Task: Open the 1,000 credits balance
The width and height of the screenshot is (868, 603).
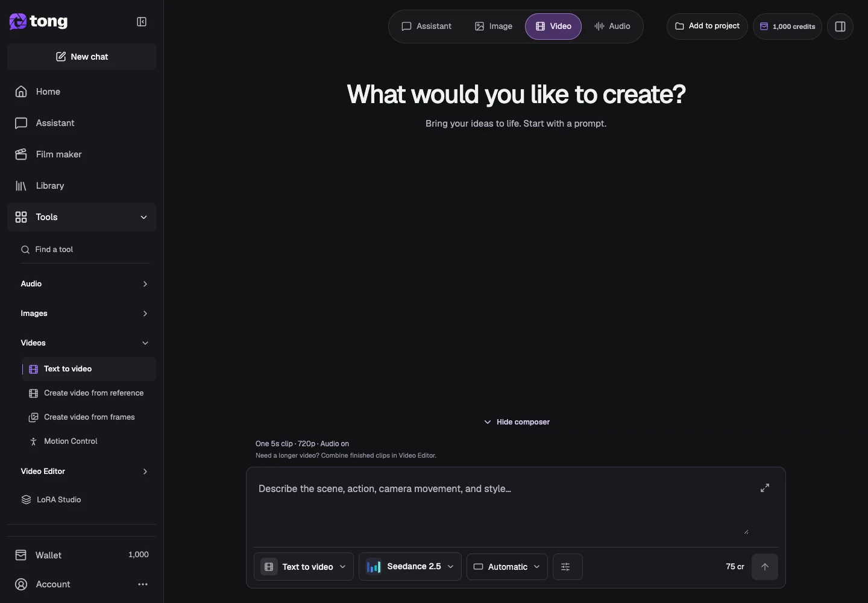Action: click(x=787, y=27)
